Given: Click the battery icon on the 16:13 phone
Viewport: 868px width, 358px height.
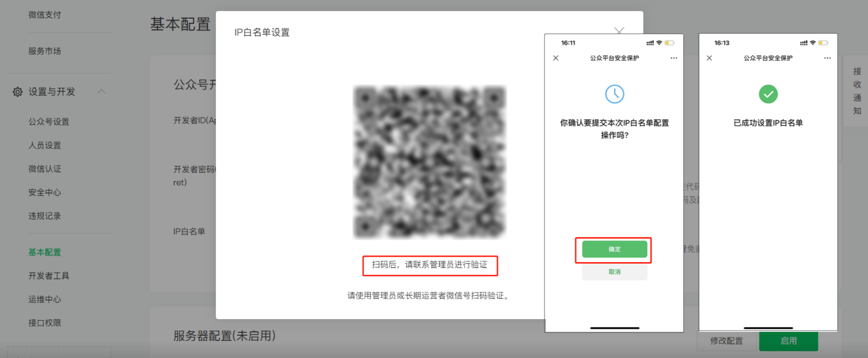Looking at the screenshot, I should click(823, 43).
